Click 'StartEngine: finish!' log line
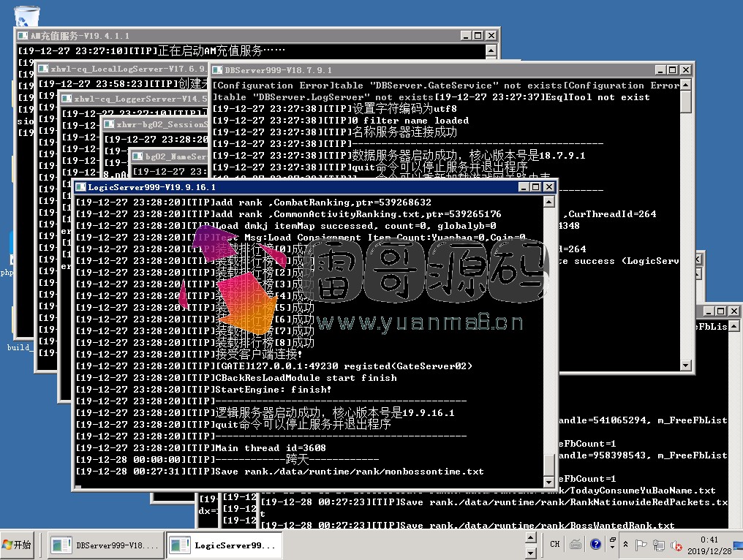 click(x=204, y=390)
